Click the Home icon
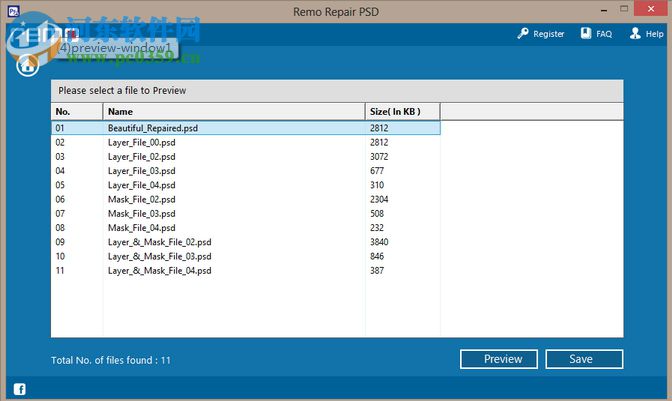 click(27, 66)
